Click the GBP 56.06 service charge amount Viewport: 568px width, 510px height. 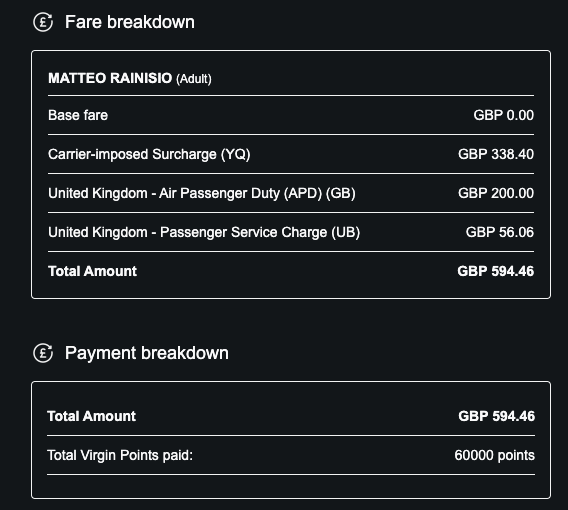coord(500,232)
